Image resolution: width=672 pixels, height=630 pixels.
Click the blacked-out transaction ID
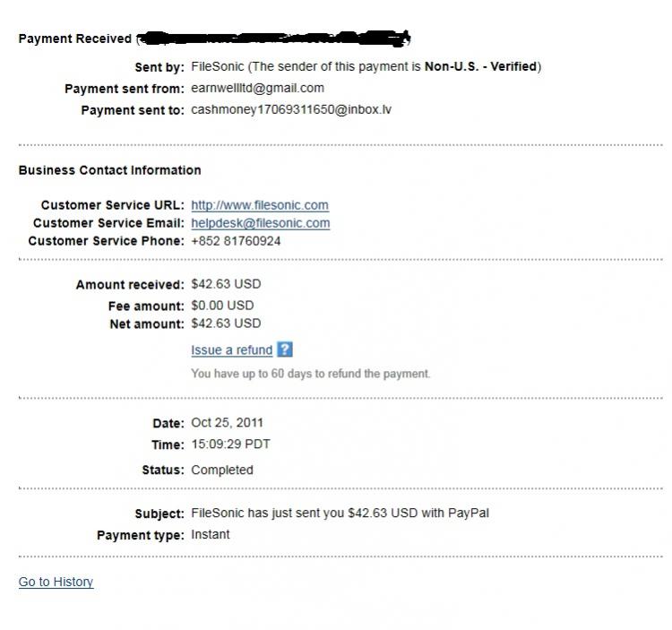pyautogui.click(x=273, y=39)
